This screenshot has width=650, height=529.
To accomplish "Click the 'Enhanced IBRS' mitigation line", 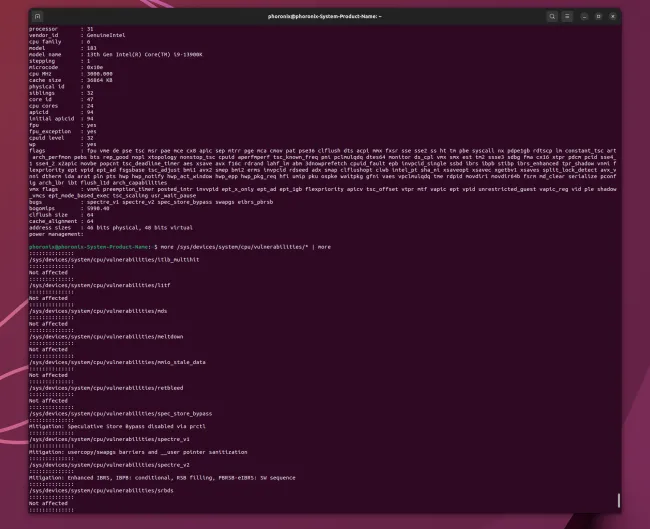I will (162, 478).
